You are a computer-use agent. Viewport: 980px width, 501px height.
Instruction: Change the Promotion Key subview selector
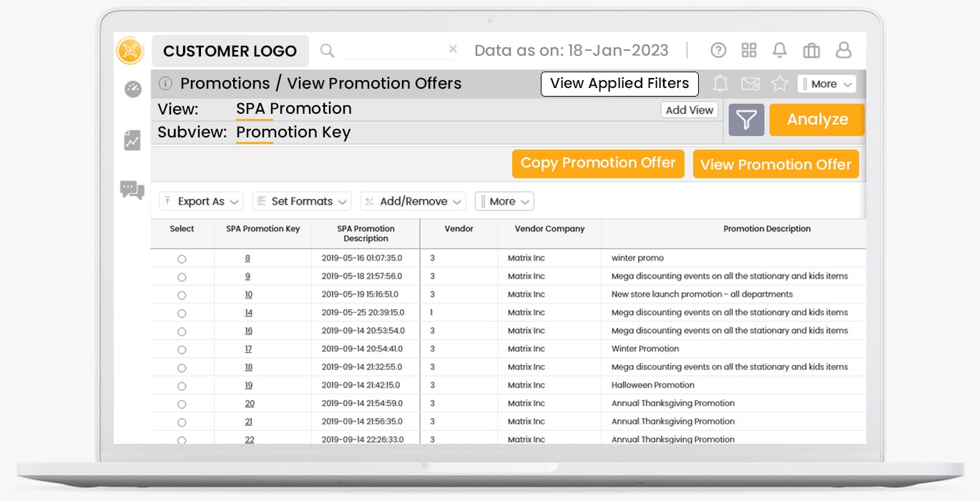(293, 133)
